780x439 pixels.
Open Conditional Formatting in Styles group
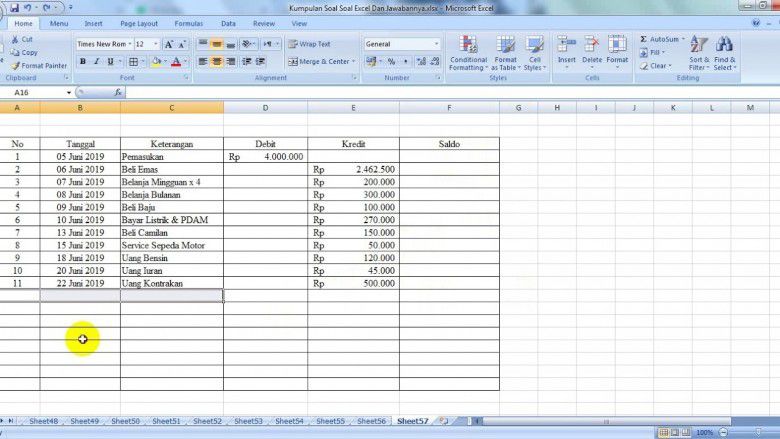pyautogui.click(x=468, y=46)
